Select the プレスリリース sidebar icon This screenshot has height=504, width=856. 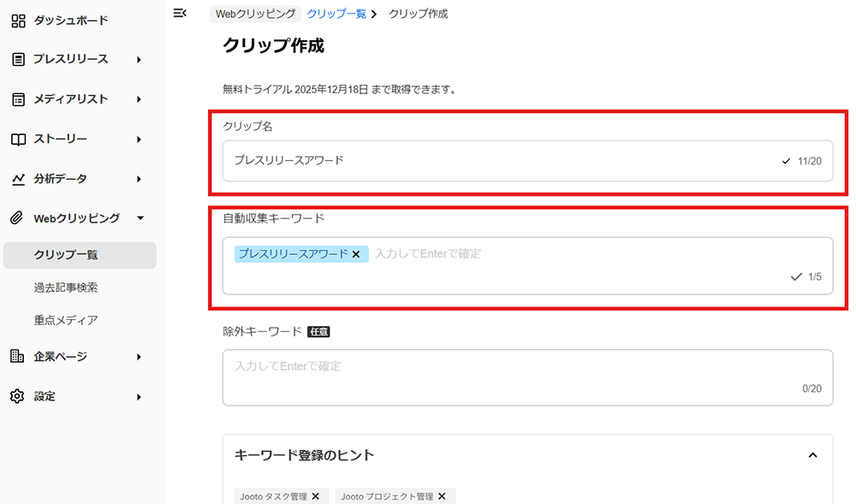tap(17, 59)
